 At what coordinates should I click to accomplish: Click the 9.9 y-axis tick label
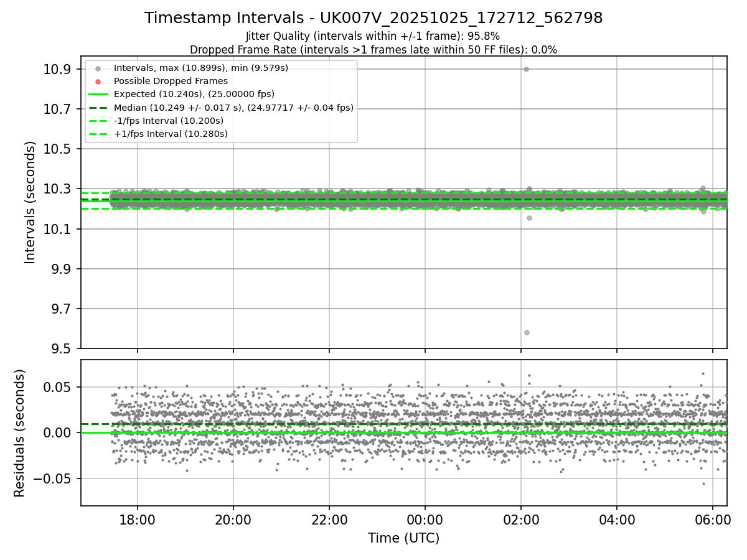click(61, 269)
